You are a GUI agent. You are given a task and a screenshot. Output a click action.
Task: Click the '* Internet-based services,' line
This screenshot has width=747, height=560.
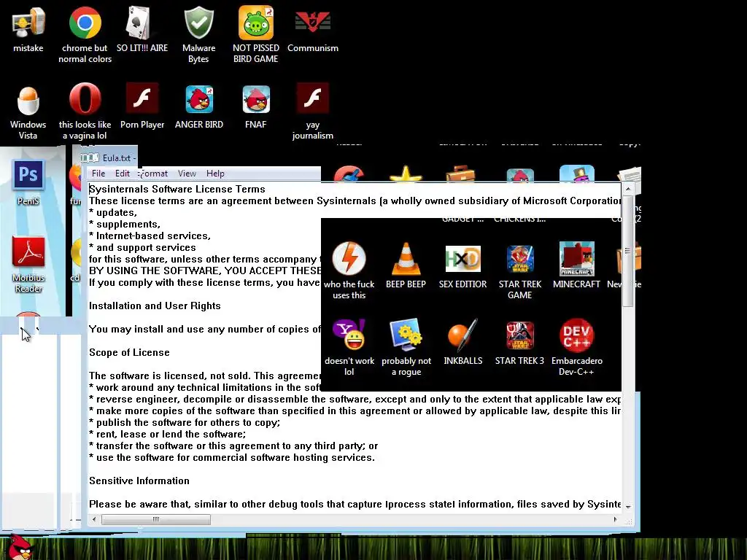coord(150,236)
